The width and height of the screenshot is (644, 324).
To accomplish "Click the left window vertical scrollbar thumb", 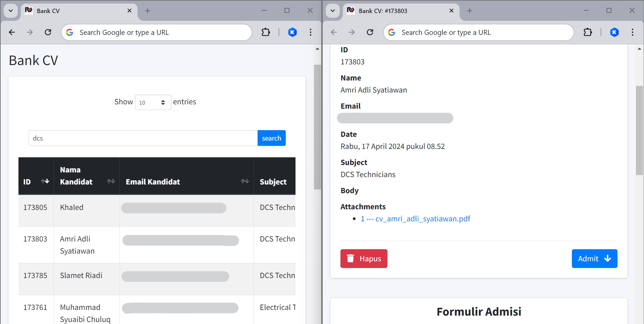I will pyautogui.click(x=317, y=127).
